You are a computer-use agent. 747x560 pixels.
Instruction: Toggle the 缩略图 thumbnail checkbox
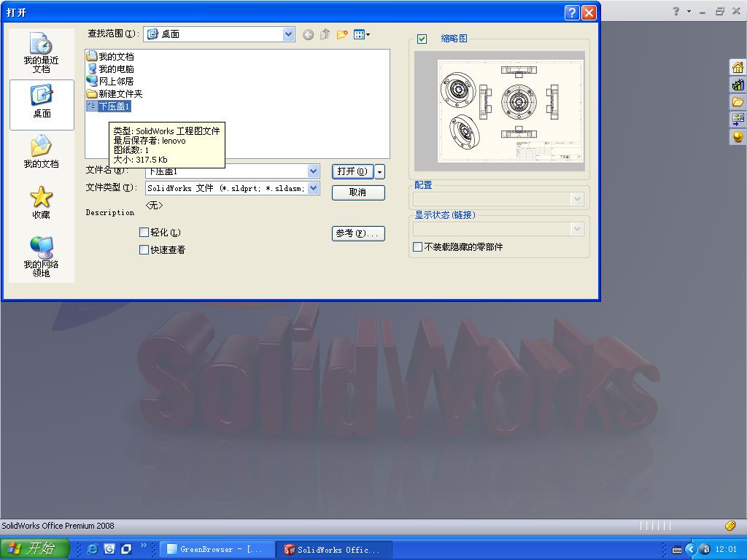(422, 39)
